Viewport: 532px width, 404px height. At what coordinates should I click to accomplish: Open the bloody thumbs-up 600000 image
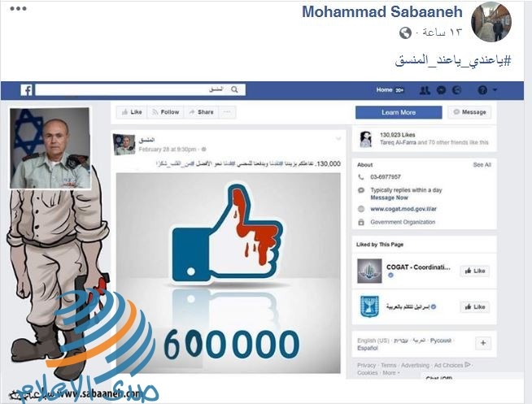click(229, 273)
